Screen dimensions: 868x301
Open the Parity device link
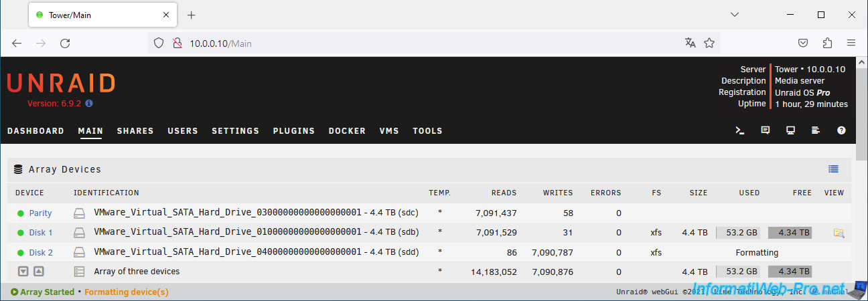point(40,213)
